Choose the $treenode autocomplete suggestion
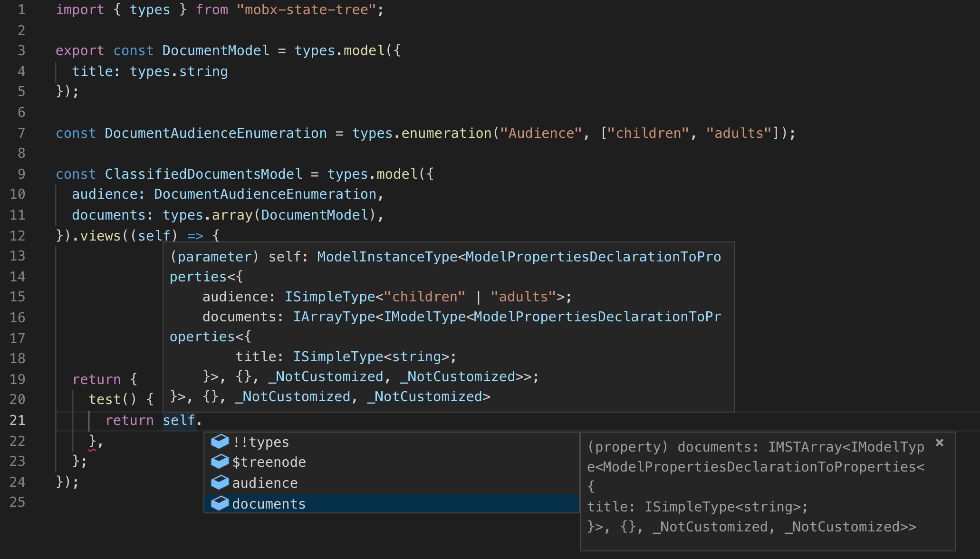 click(x=392, y=462)
